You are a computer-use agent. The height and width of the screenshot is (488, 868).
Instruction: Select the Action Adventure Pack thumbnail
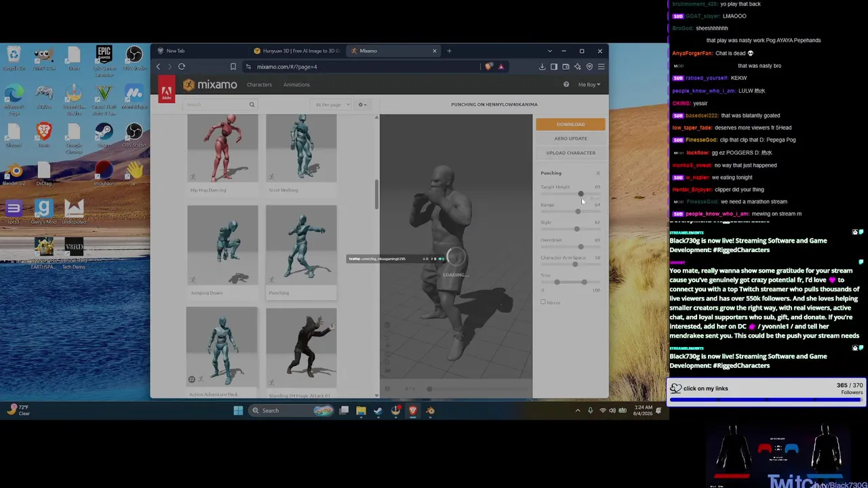coord(222,347)
